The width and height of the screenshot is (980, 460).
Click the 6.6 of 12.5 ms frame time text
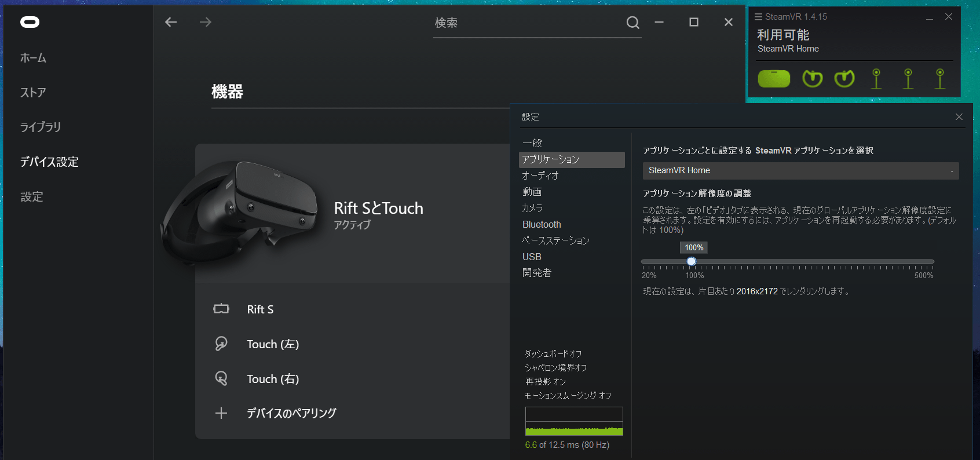567,445
